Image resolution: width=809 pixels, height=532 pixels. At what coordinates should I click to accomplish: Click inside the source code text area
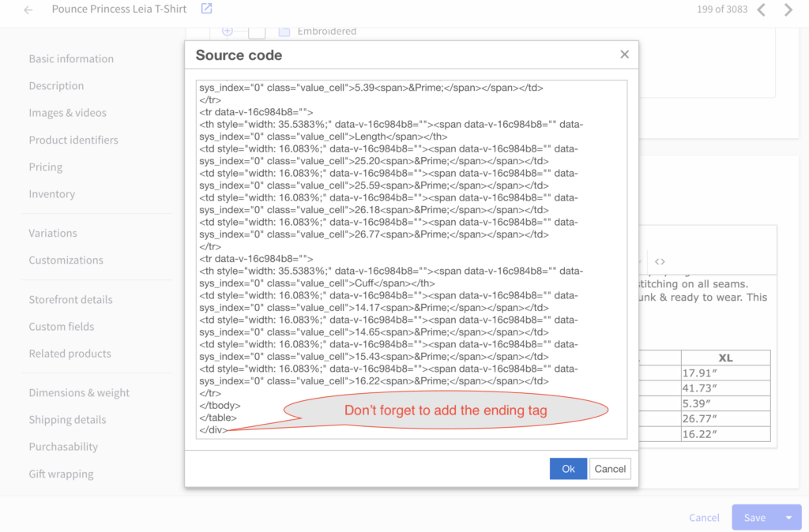pos(411,260)
